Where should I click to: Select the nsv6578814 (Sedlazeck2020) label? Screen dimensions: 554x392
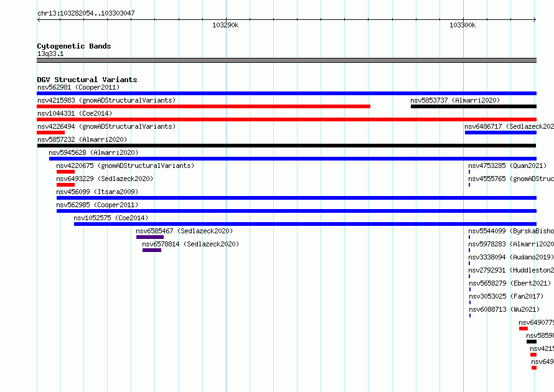coord(190,244)
